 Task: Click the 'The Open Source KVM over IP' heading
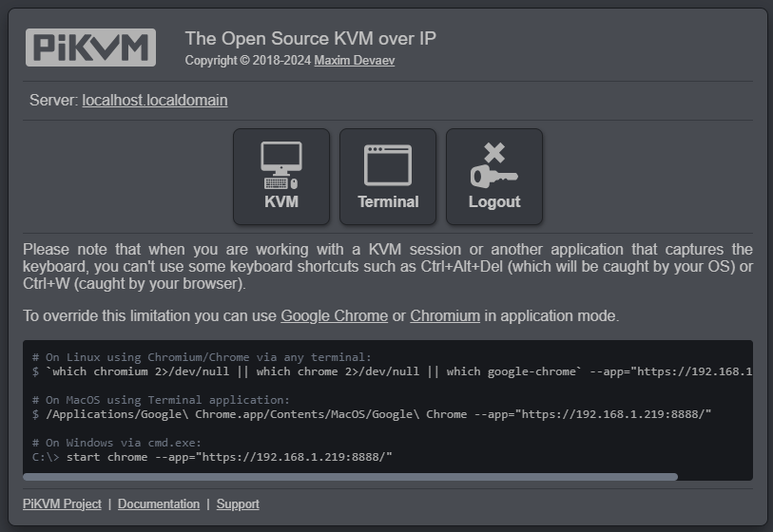310,39
